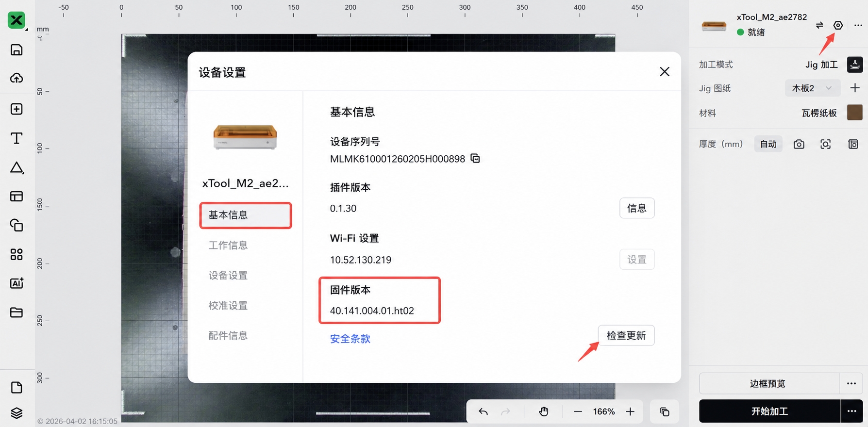
Task: Select the triangle shape tool
Action: tap(17, 167)
